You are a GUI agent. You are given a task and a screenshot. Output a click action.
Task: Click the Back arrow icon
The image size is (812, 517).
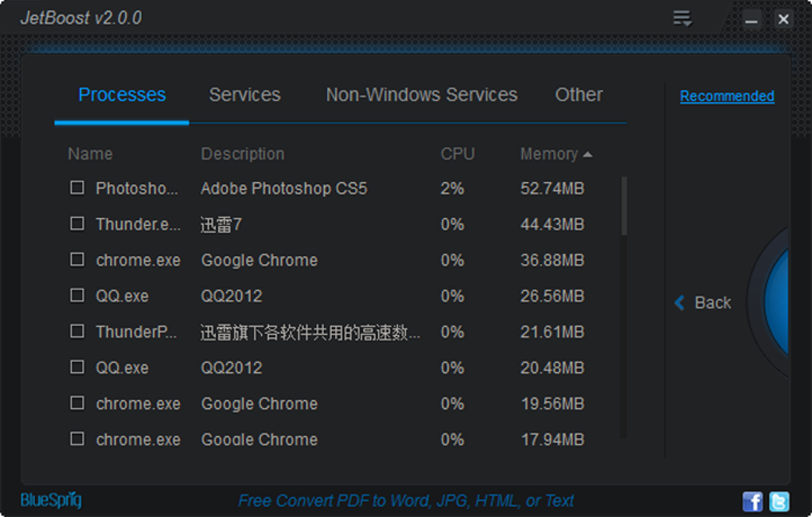pos(680,302)
